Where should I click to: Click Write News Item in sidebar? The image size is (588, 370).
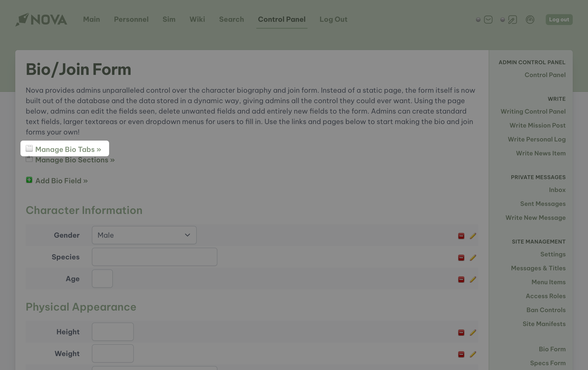point(541,153)
